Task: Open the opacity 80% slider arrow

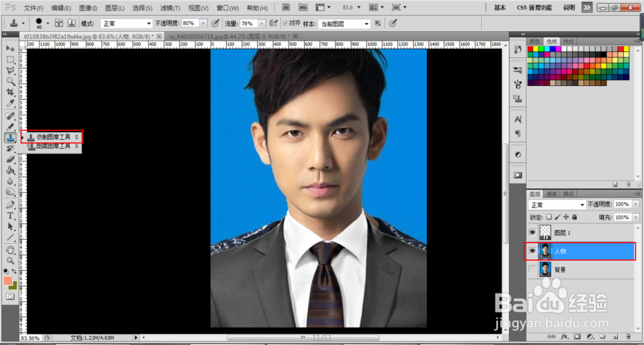Action: [204, 24]
